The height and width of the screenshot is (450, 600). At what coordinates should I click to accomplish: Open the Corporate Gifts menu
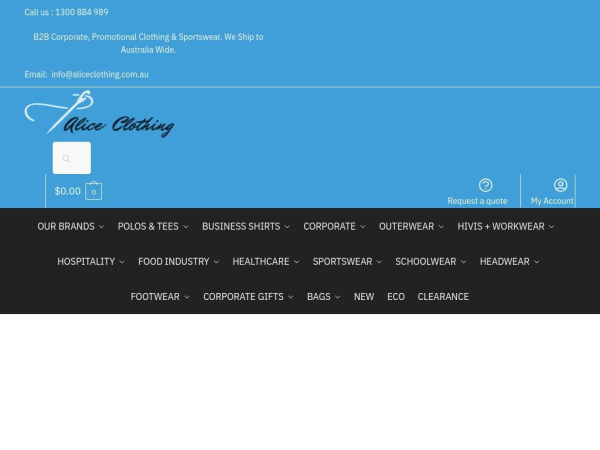pyautogui.click(x=248, y=297)
